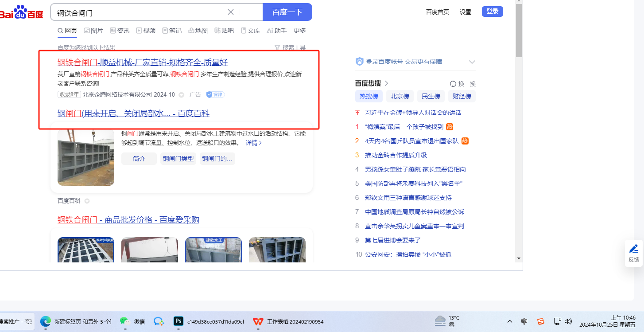
Task: Open hot search 4天内4名国乒队员宣布退出国家队
Action: click(412, 141)
